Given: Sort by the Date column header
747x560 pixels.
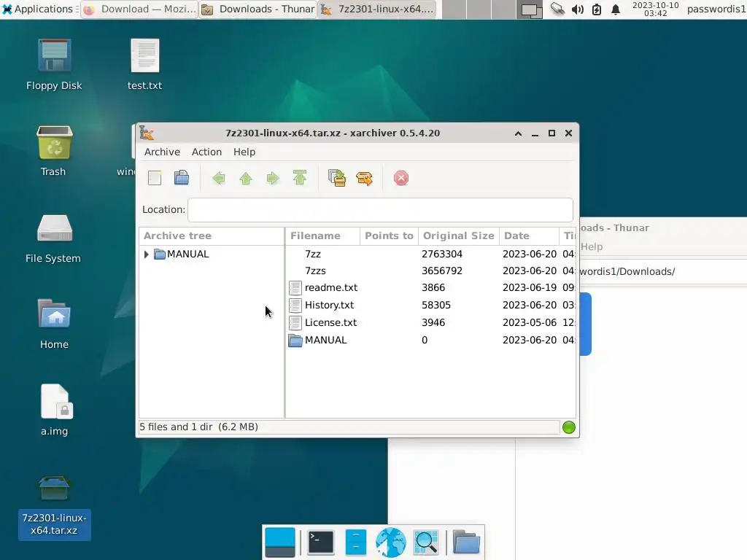Looking at the screenshot, I should click(529, 236).
